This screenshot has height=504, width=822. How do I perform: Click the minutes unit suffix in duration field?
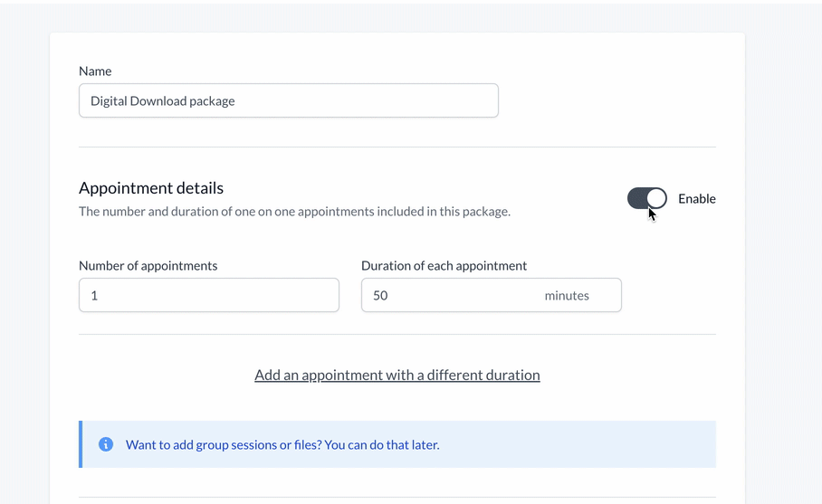tap(567, 296)
